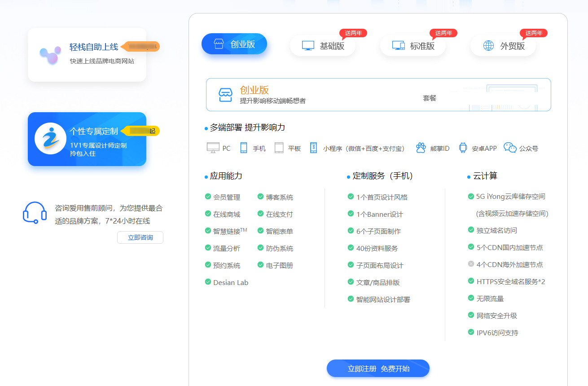588x386 pixels.
Task: Click the 应用能力 section heading
Action: [x=226, y=176]
